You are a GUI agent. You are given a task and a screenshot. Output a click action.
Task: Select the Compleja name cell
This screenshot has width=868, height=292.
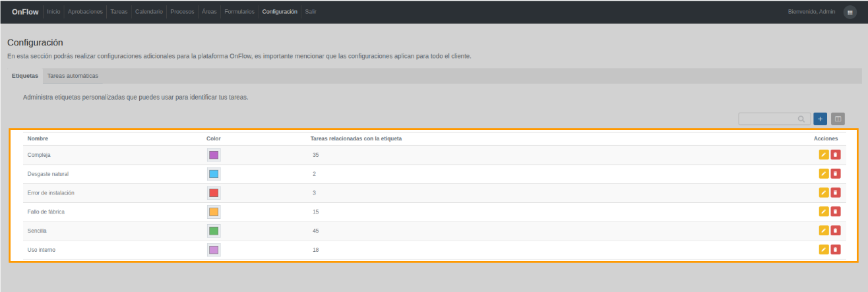(39, 155)
